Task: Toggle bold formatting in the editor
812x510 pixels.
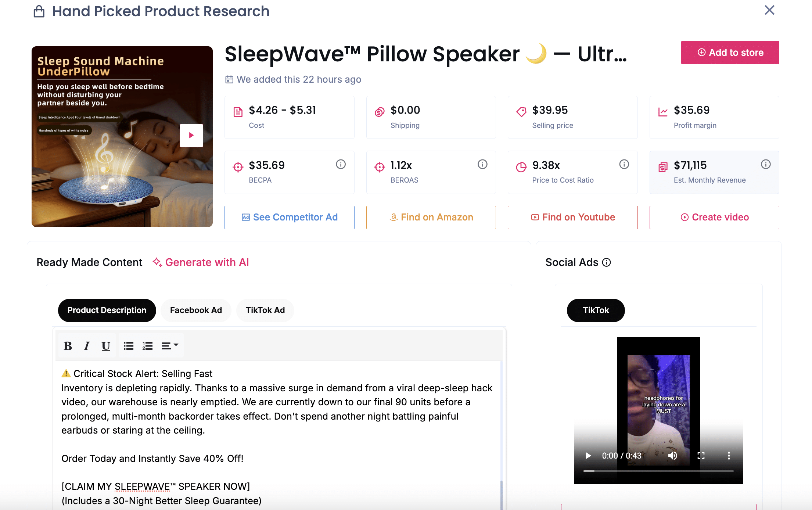Action: tap(68, 345)
